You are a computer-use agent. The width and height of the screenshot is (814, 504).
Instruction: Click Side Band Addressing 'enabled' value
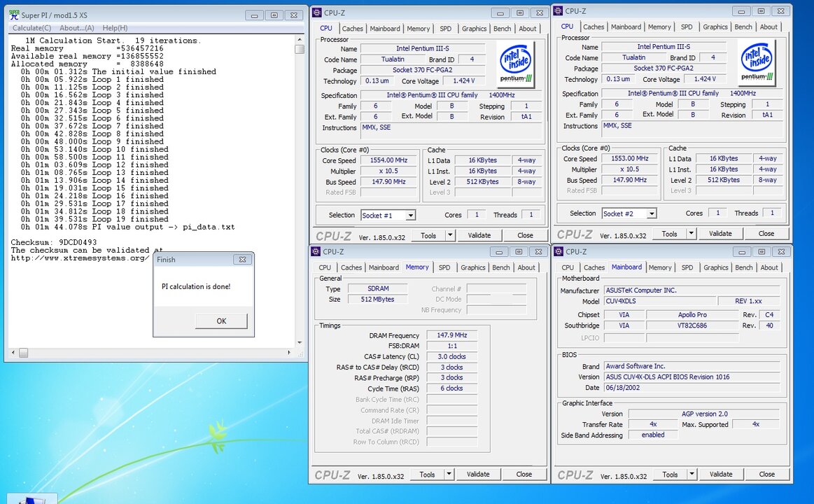652,435
